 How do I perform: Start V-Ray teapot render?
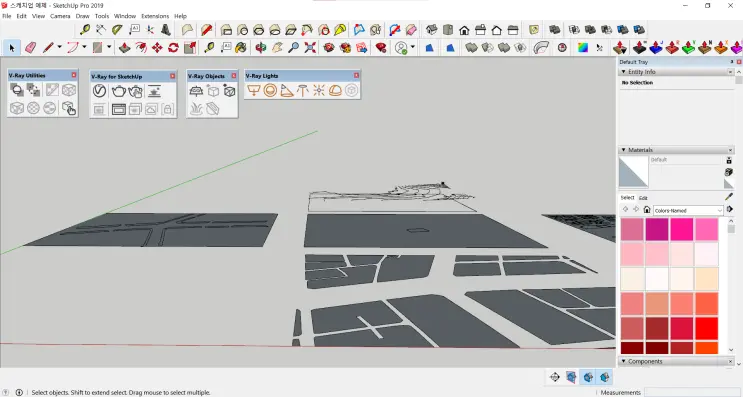[x=118, y=91]
